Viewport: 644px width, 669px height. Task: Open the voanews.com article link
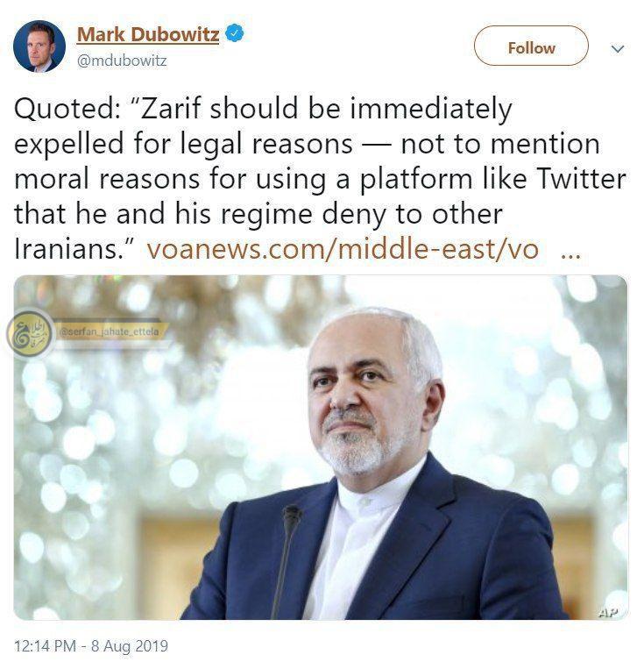[x=343, y=249]
